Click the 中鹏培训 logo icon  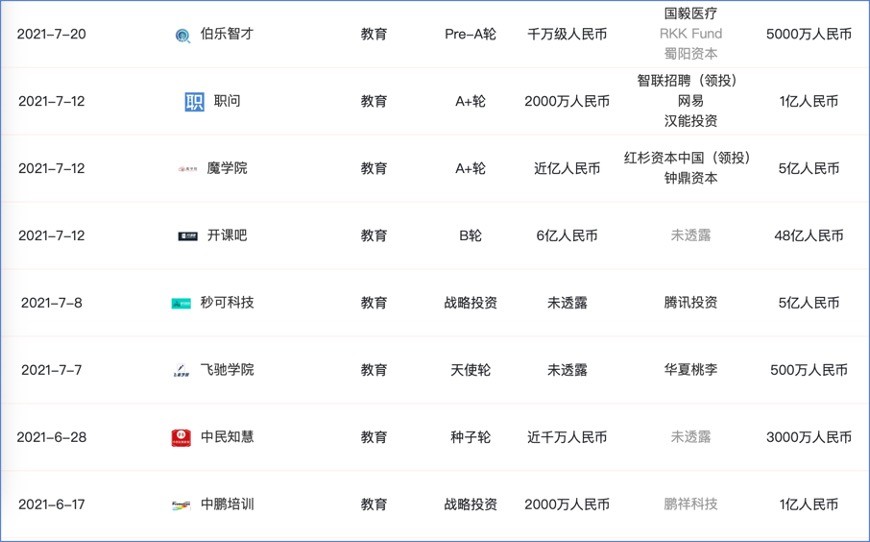[x=181, y=505]
